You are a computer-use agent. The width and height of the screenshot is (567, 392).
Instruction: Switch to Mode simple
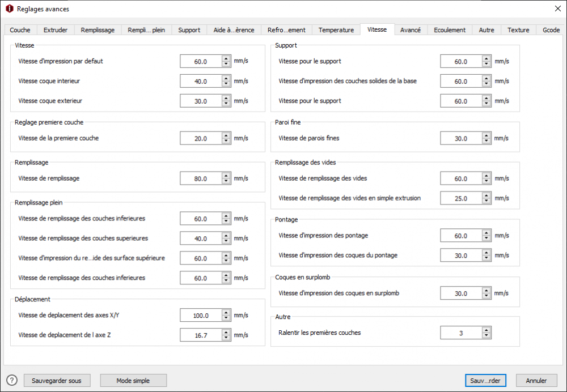tap(133, 381)
